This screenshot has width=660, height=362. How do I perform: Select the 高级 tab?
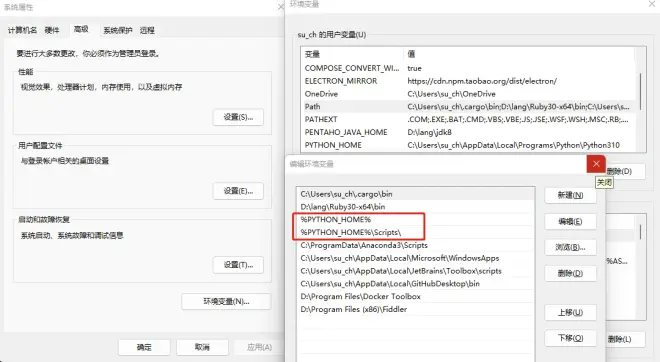coord(81,29)
